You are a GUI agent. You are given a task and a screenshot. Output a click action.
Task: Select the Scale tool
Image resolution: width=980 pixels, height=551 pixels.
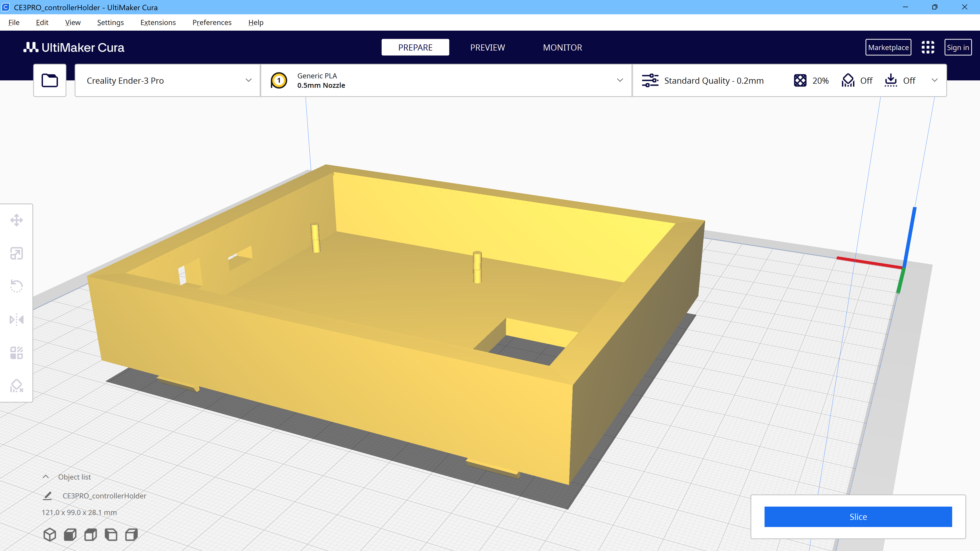[x=16, y=253]
